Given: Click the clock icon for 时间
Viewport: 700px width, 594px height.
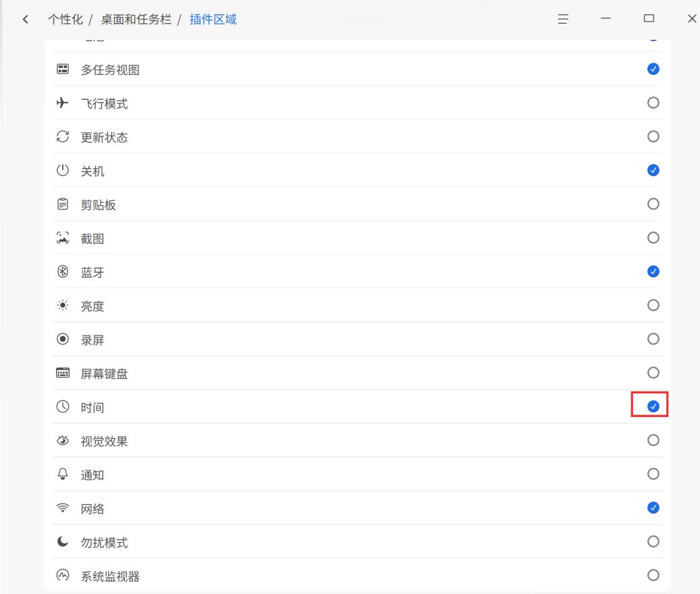Looking at the screenshot, I should pos(63,406).
